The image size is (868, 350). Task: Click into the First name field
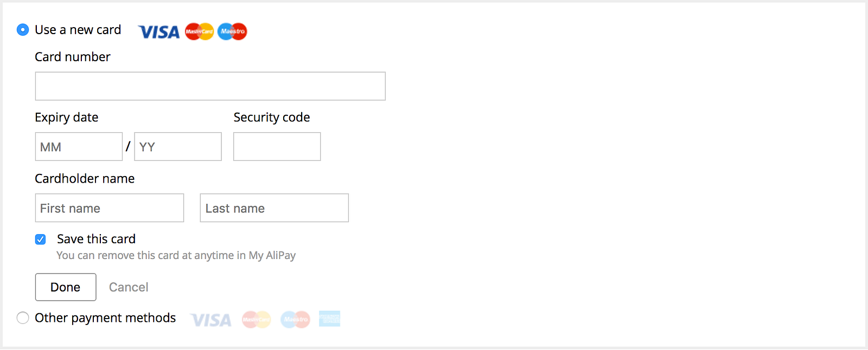tap(110, 208)
